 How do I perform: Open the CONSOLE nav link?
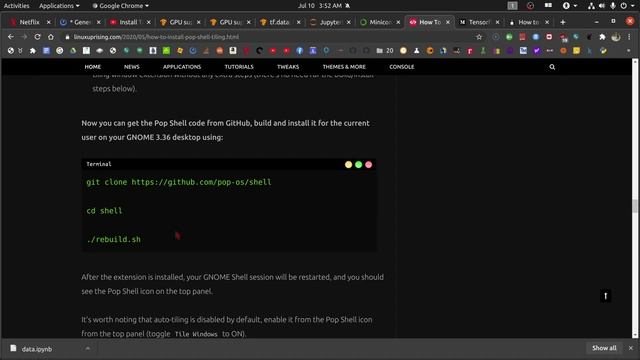(x=402, y=67)
